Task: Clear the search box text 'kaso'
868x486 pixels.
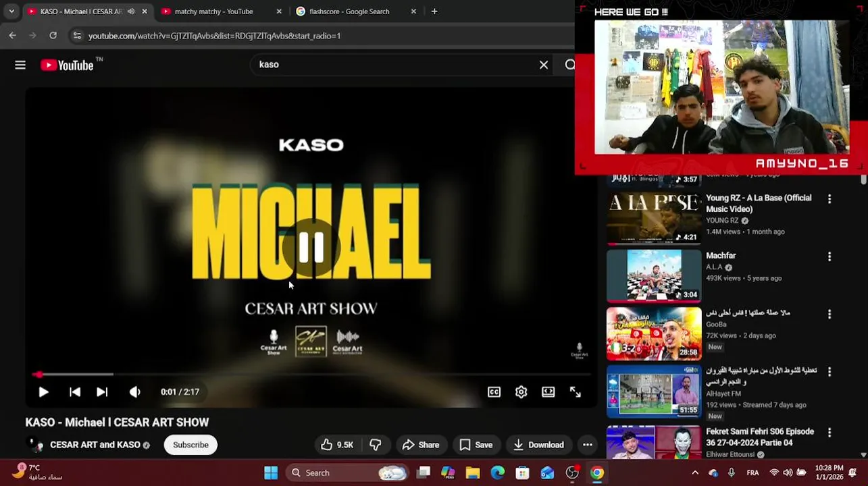Action: 544,65
